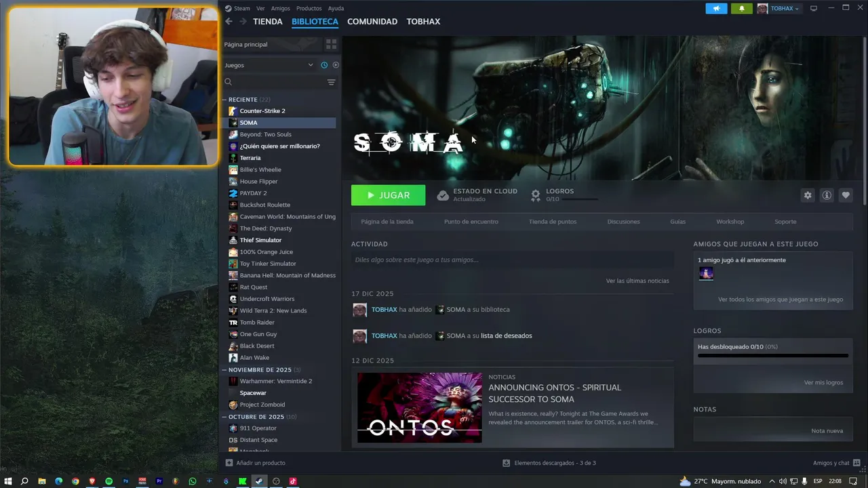Open Spotify from the taskbar
This screenshot has width=868, height=488.
tap(108, 481)
